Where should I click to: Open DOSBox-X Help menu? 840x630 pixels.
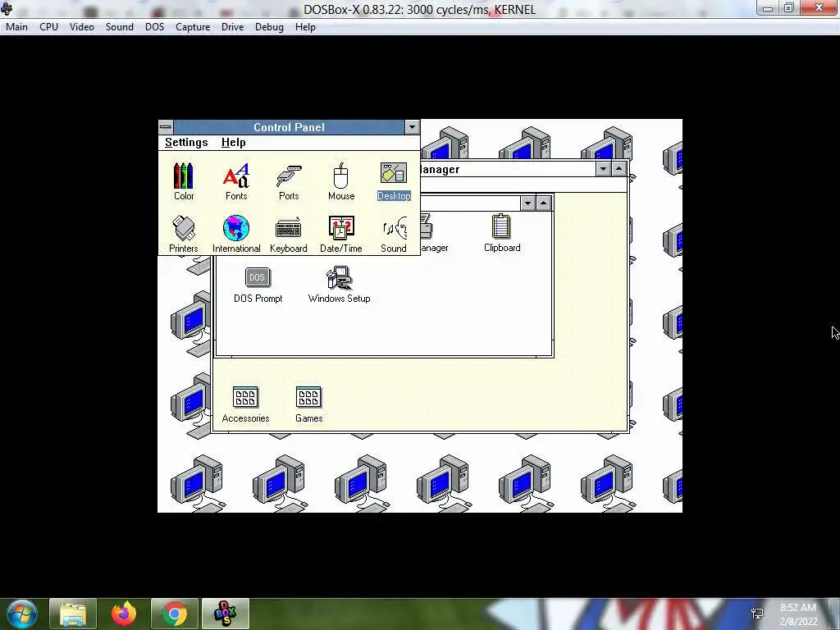(305, 27)
